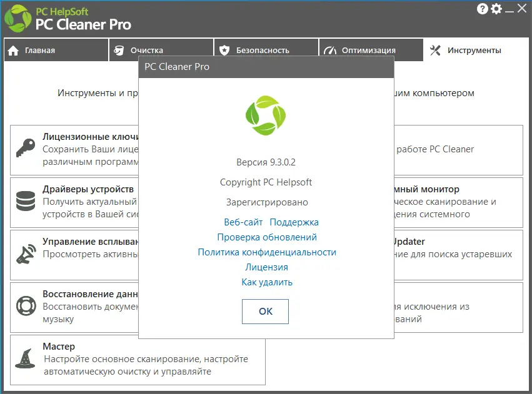Click the Безопасность shield icon
Viewport: 532px width, 394px height.
[224, 49]
